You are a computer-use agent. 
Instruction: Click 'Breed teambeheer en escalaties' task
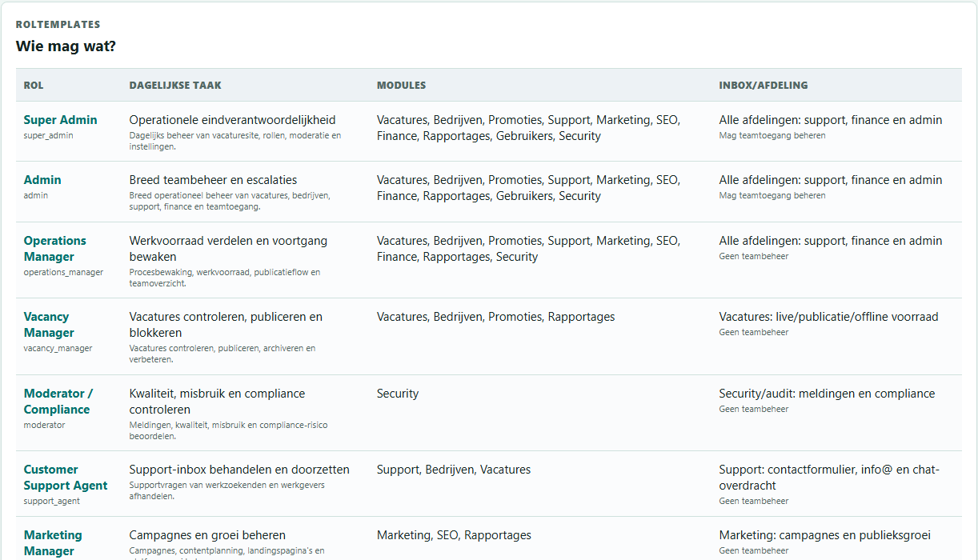213,180
